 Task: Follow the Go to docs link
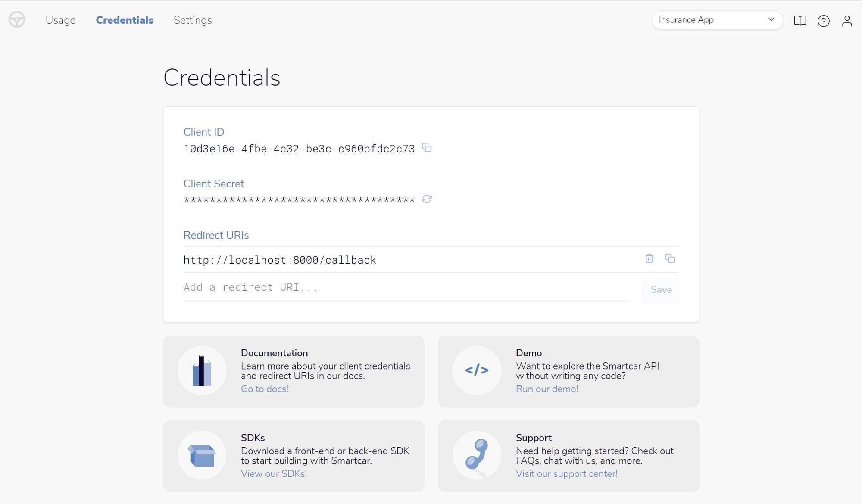click(x=264, y=389)
